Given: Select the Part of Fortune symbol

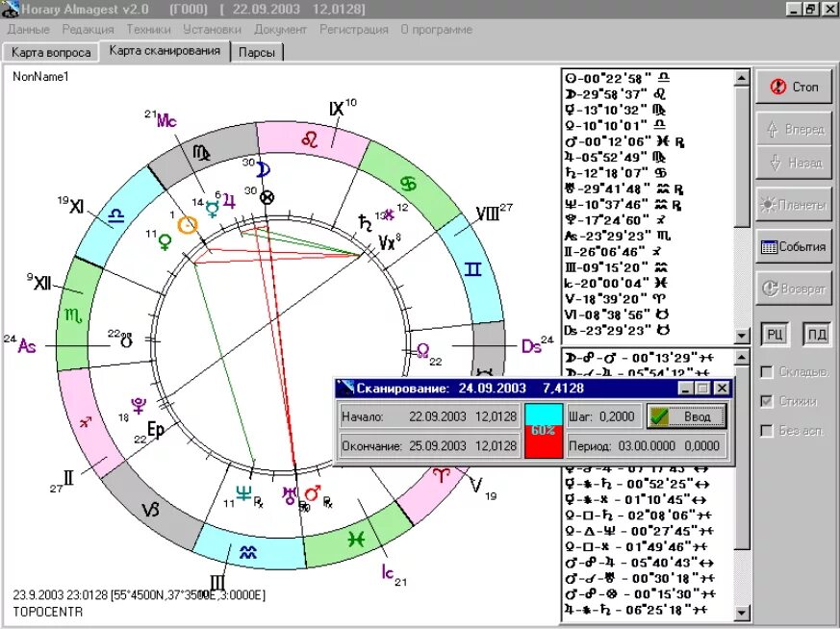Looking at the screenshot, I should (267, 197).
